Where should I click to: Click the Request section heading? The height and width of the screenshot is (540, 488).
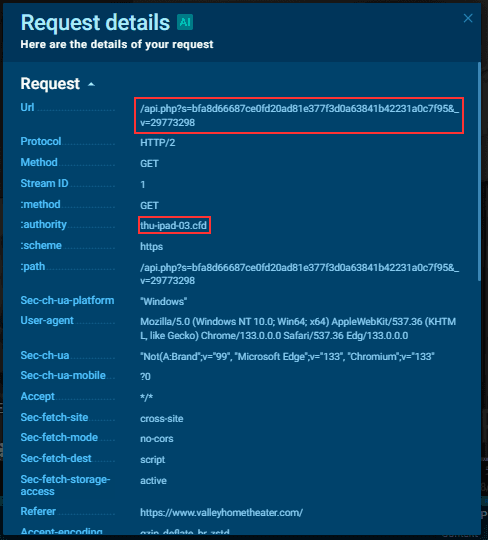[50, 84]
